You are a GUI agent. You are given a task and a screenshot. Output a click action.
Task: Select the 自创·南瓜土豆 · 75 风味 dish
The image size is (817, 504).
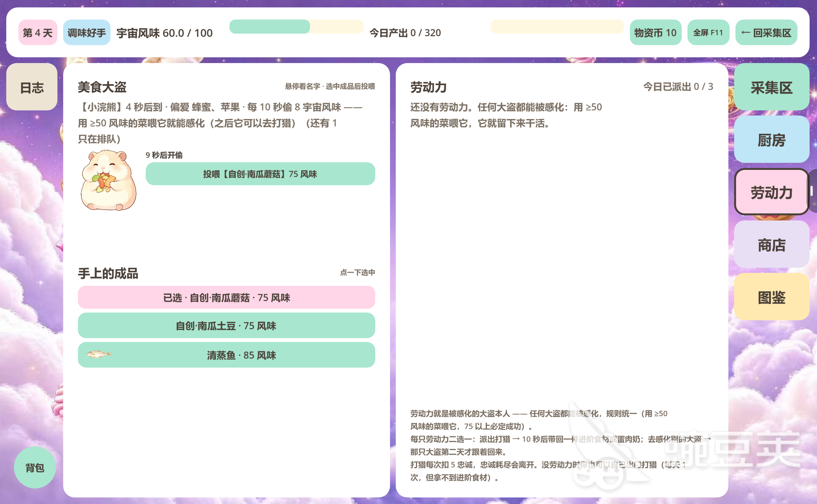point(227,325)
